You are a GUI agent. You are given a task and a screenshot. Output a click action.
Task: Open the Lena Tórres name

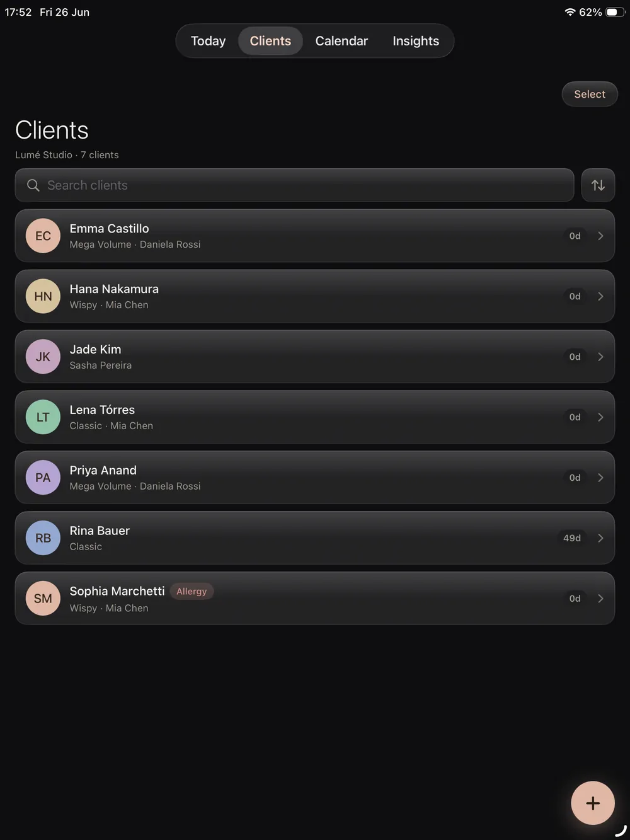102,410
